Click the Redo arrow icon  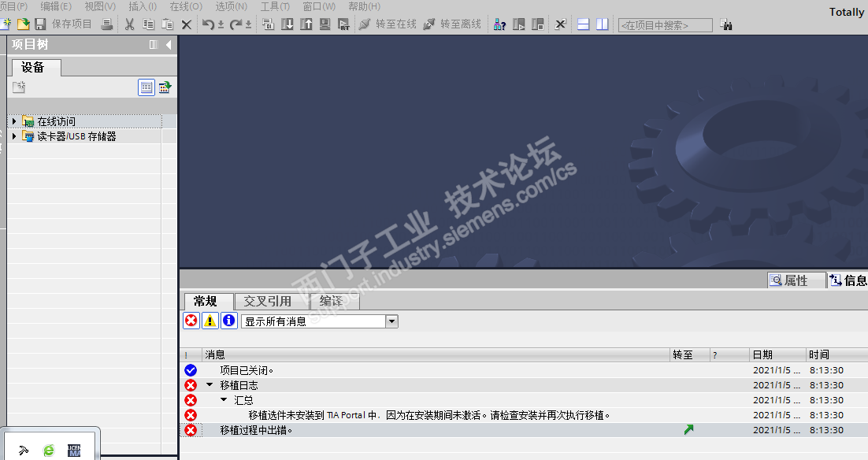(x=236, y=24)
